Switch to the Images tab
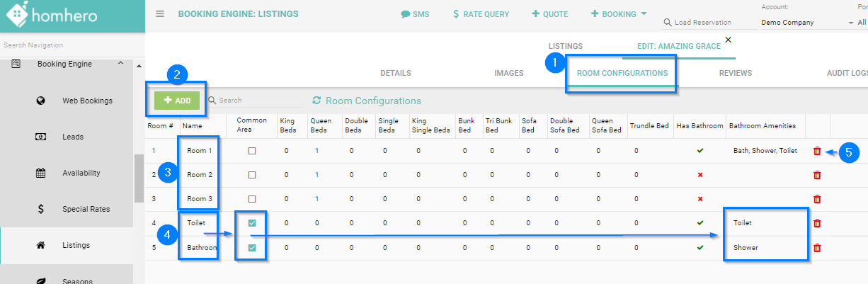Screen dimensions: 868x284 pyautogui.click(x=508, y=73)
